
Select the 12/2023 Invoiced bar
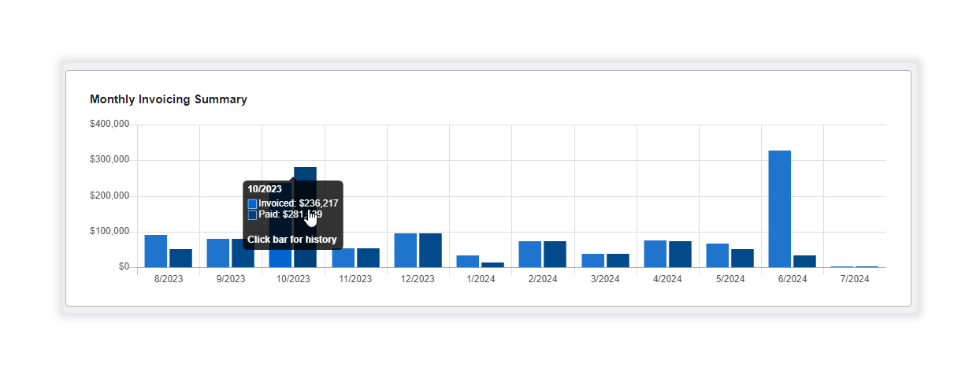tap(406, 250)
